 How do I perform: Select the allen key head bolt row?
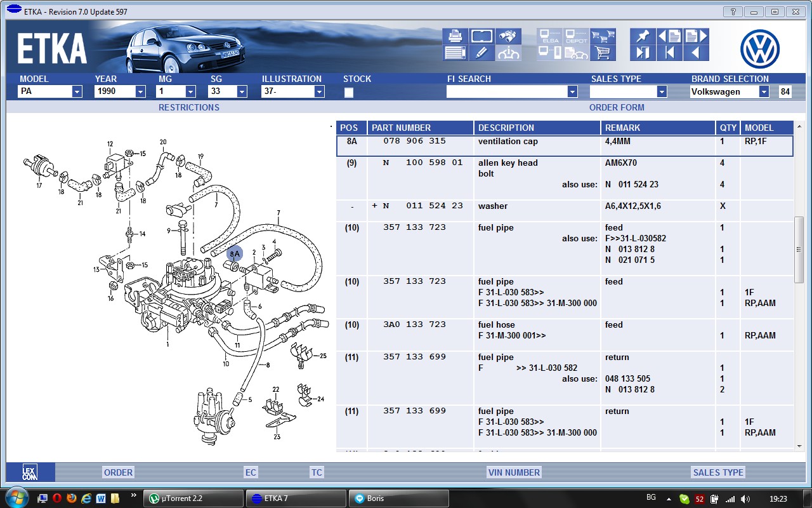click(x=565, y=177)
